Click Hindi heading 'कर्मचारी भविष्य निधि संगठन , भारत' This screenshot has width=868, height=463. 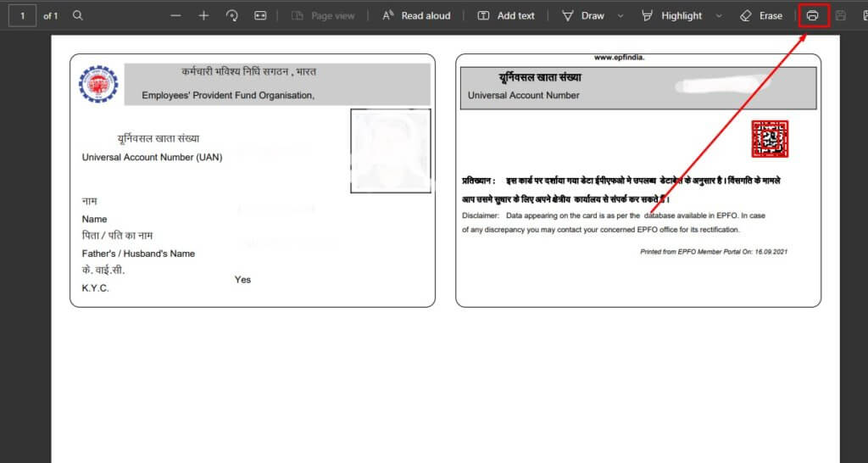[x=249, y=72]
